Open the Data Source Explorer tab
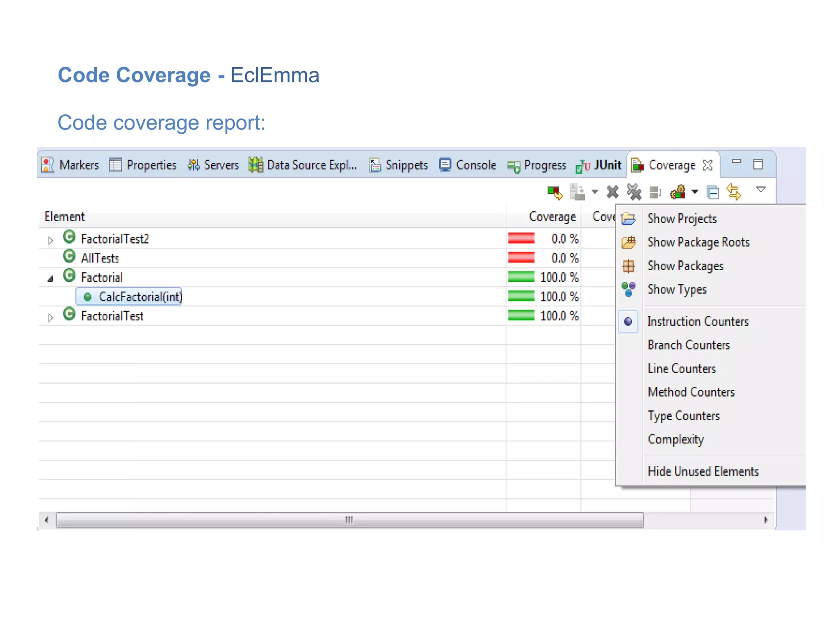The width and height of the screenshot is (840, 630). (x=303, y=165)
